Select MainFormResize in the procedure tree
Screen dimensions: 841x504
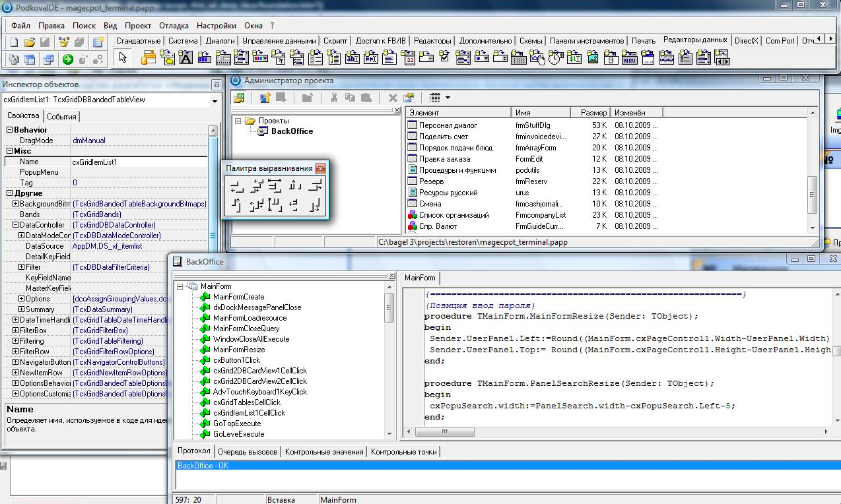[238, 350]
